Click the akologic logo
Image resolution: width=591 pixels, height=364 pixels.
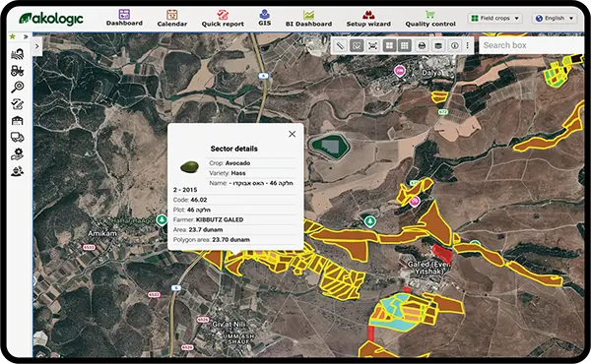click(51, 19)
